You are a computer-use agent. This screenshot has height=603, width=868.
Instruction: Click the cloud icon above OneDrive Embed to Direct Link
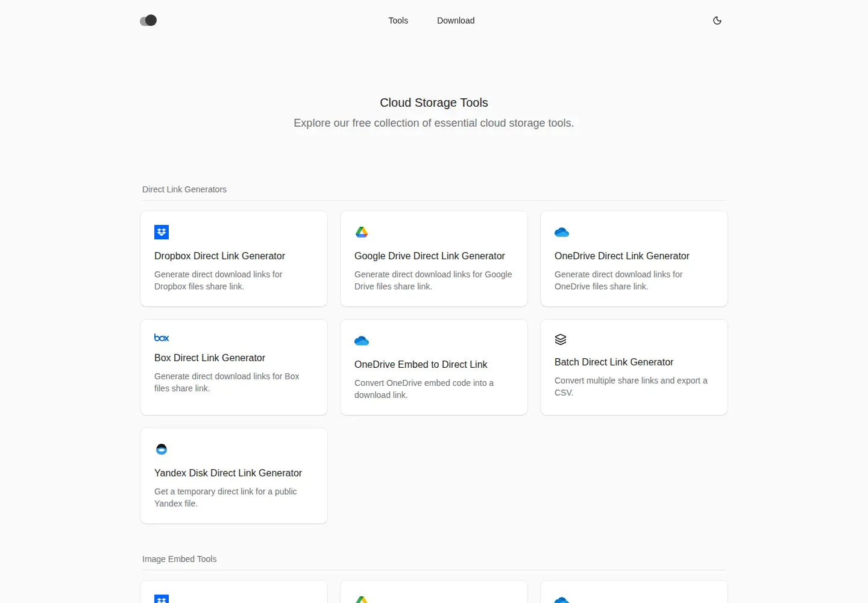(362, 341)
